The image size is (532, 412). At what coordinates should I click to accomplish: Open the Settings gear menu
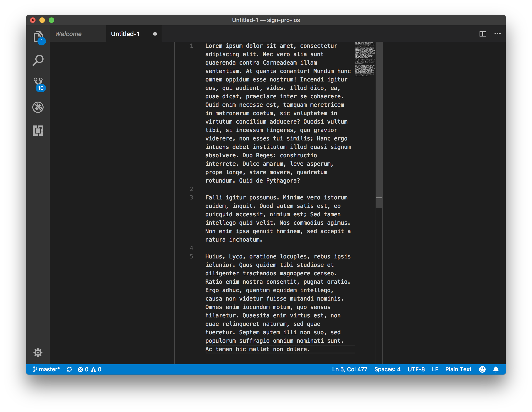(x=38, y=352)
